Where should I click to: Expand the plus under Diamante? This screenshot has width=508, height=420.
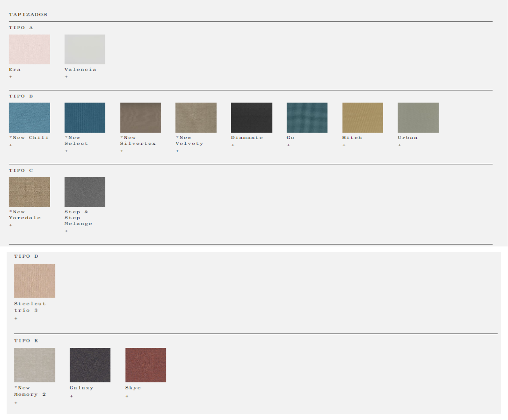[233, 145]
